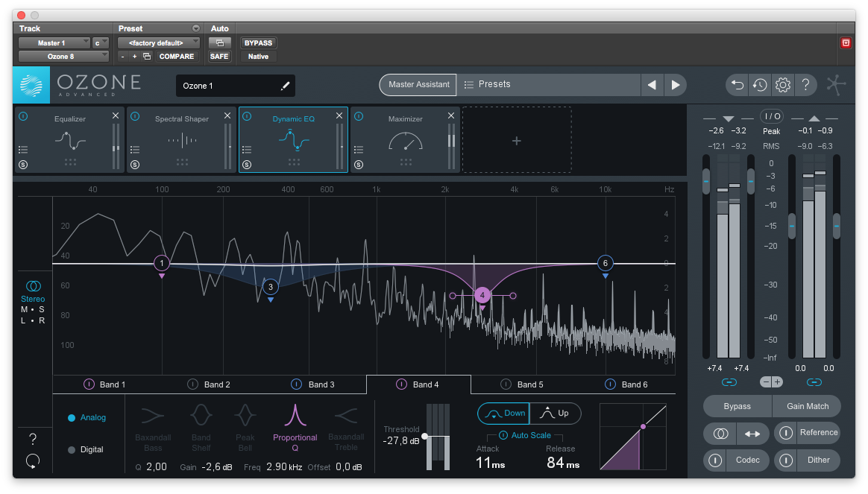868x494 pixels.
Task: Open the Preset menu arrow
Action: (x=196, y=28)
